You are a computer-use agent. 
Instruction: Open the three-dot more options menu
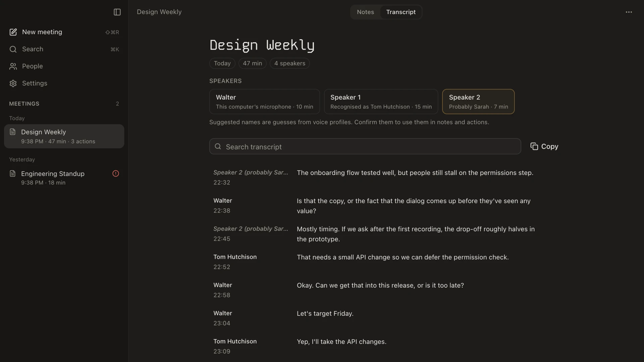pyautogui.click(x=629, y=12)
